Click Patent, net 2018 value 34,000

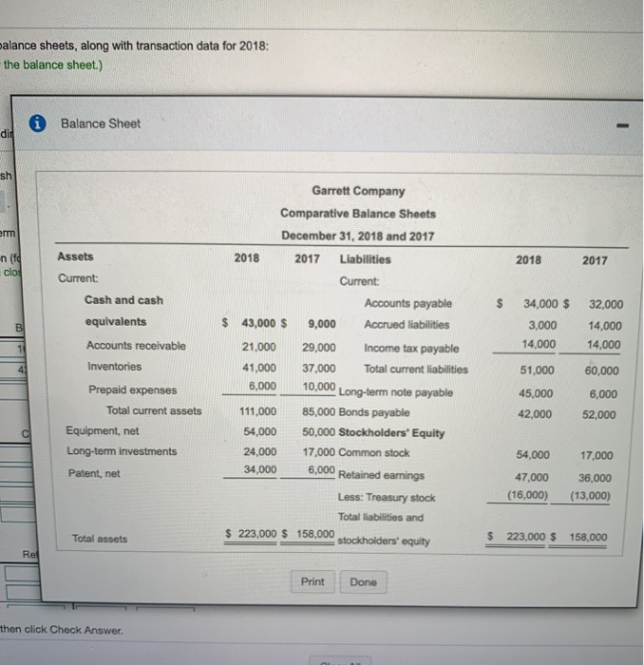(x=260, y=469)
